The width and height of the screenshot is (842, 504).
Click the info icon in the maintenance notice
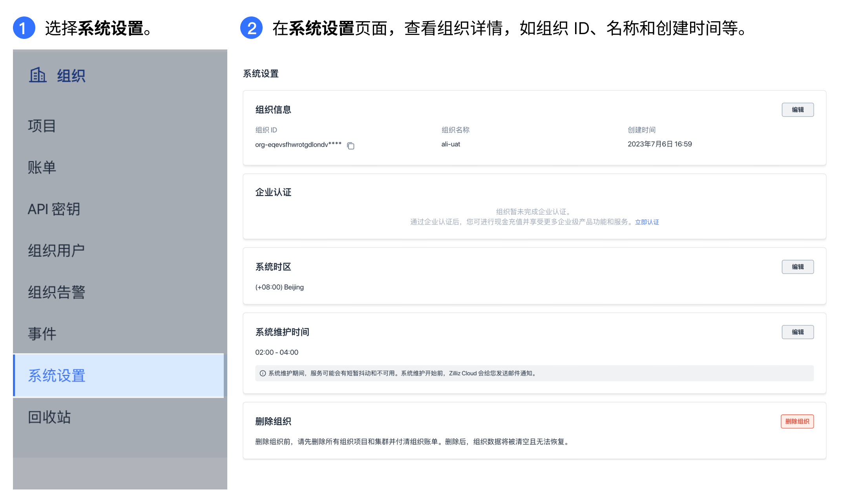[263, 373]
